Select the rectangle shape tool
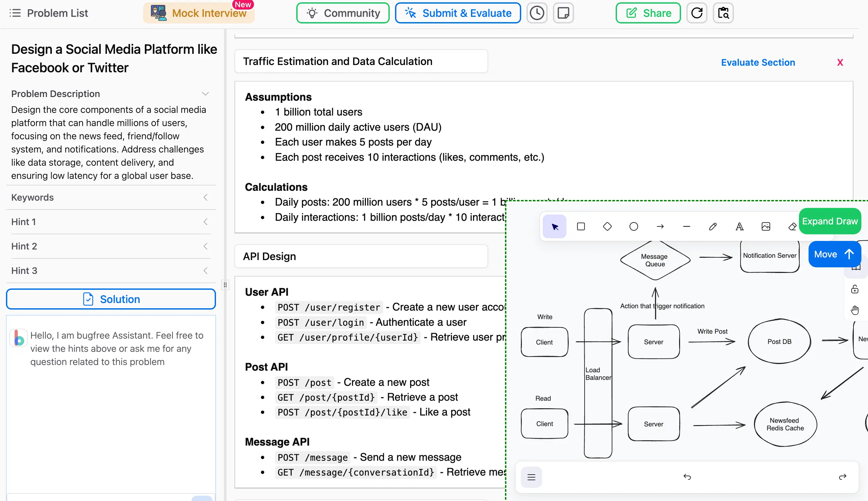 (x=581, y=226)
